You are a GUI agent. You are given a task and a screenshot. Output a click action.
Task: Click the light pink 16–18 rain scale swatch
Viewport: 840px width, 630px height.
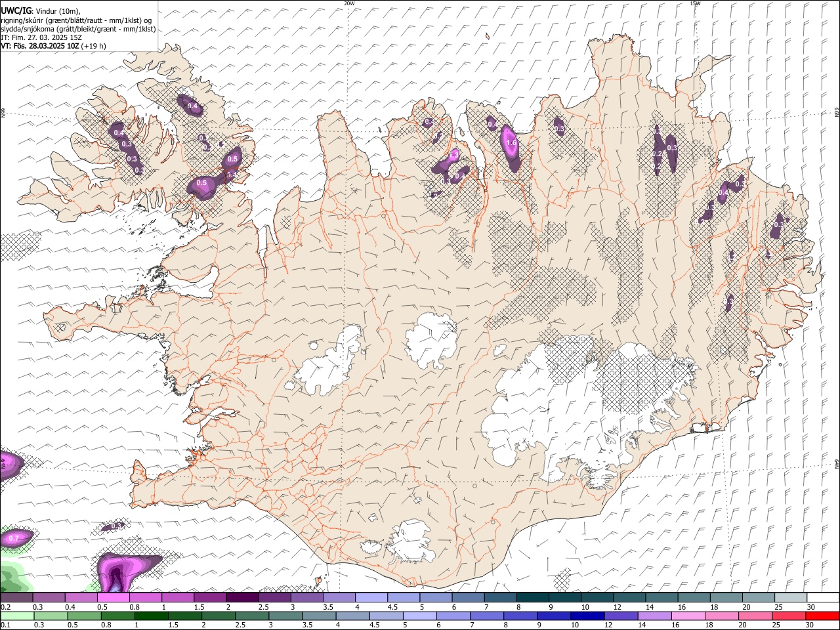point(688,616)
